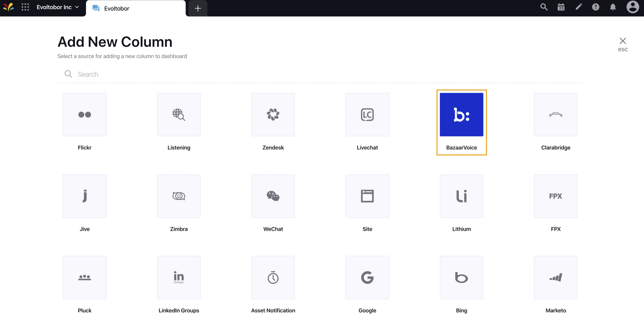The height and width of the screenshot is (328, 644).
Task: Select the Zendesk source
Action: click(x=273, y=115)
